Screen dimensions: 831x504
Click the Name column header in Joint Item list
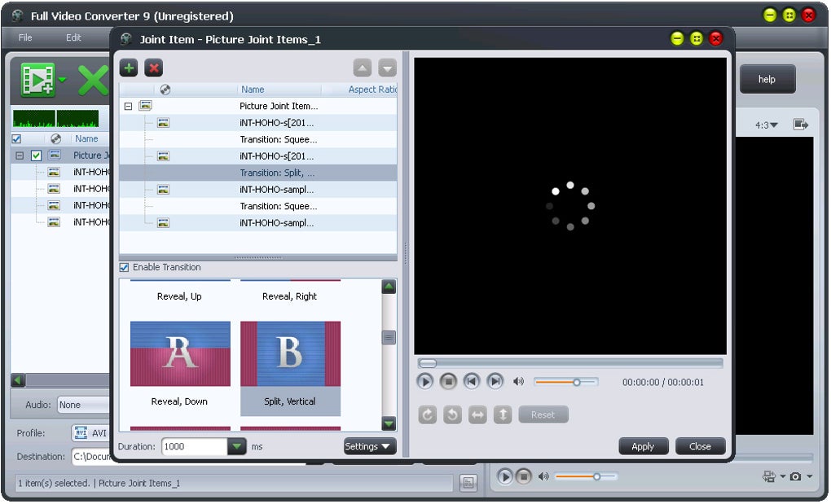click(253, 90)
